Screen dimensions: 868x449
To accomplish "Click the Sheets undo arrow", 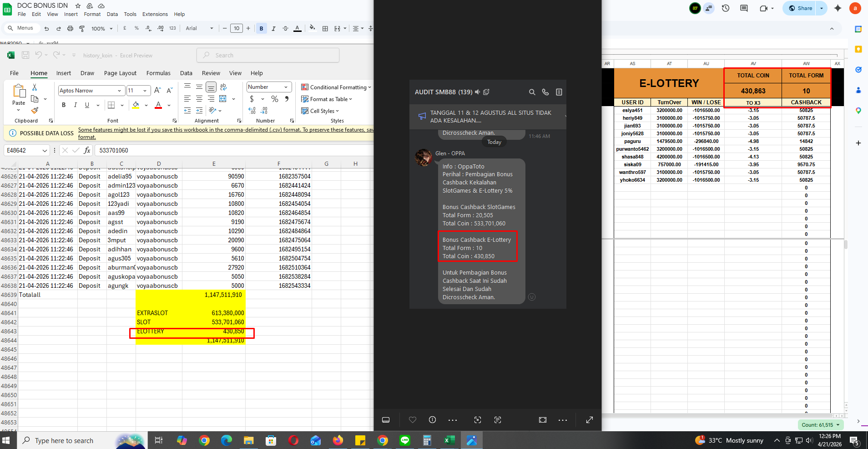I will pyautogui.click(x=46, y=28).
